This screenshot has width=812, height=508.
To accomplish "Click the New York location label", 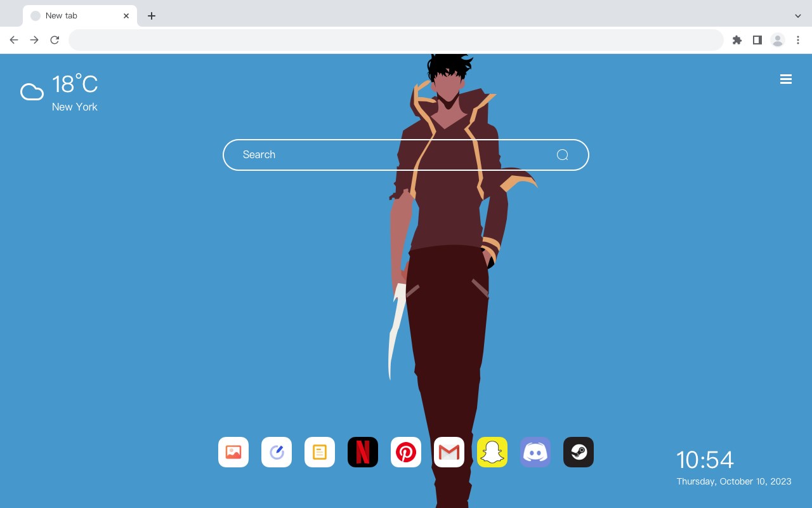I will (x=75, y=107).
